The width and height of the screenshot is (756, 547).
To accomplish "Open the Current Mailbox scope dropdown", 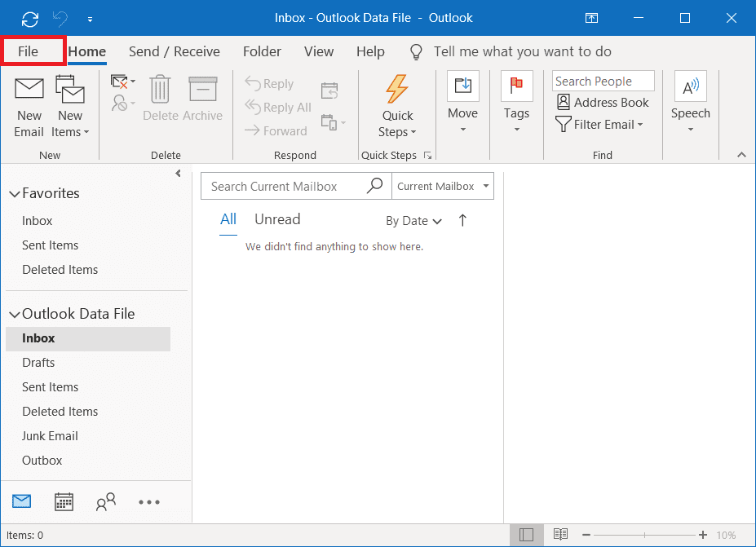I will [x=443, y=186].
